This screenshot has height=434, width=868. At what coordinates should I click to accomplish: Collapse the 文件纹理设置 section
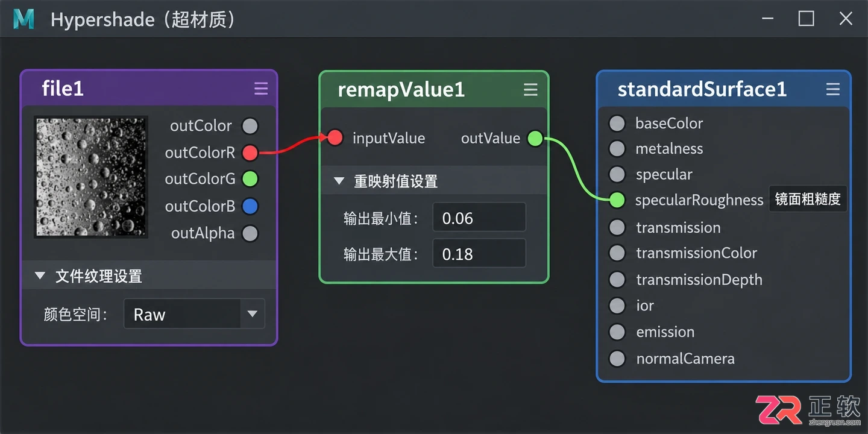[x=40, y=276]
